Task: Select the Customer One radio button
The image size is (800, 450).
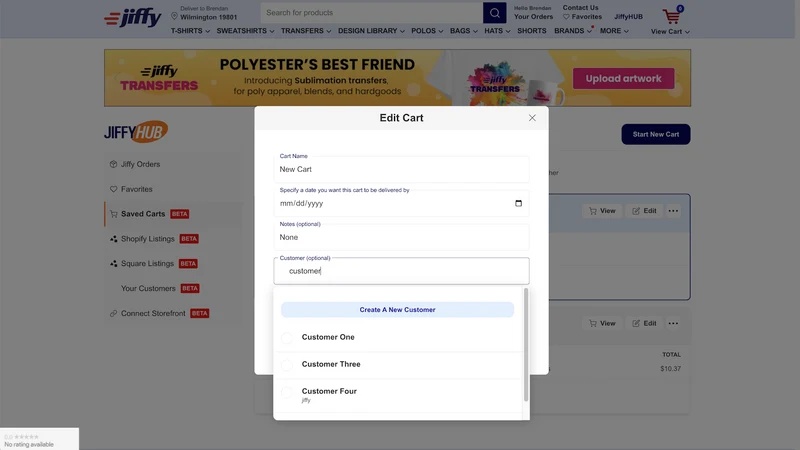Action: pyautogui.click(x=287, y=337)
